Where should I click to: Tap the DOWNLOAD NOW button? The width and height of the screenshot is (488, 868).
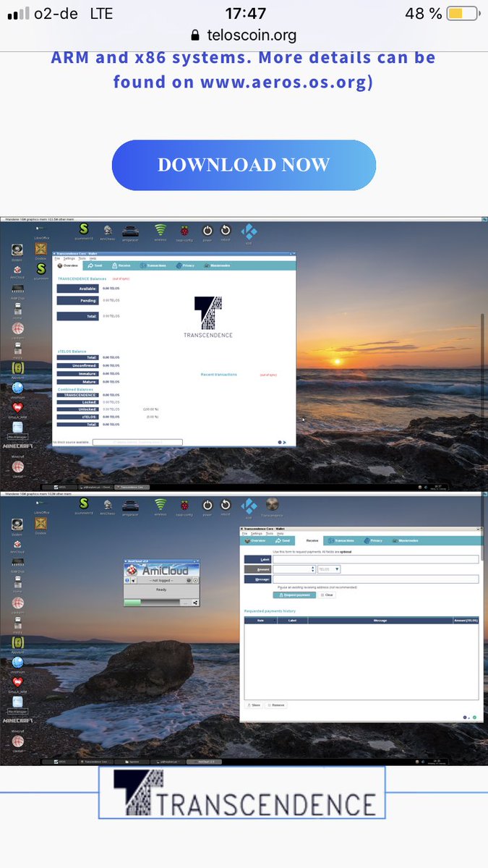[x=244, y=165]
